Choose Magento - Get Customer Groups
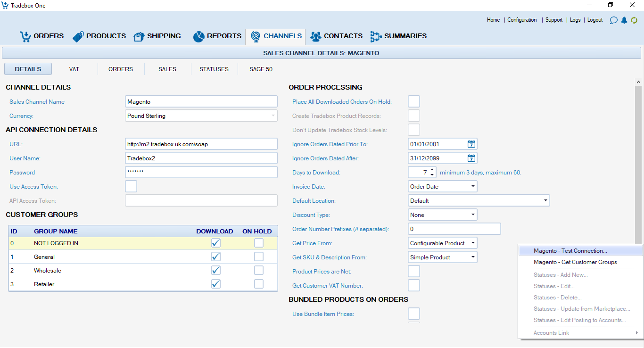The width and height of the screenshot is (644, 348). [x=580, y=262]
